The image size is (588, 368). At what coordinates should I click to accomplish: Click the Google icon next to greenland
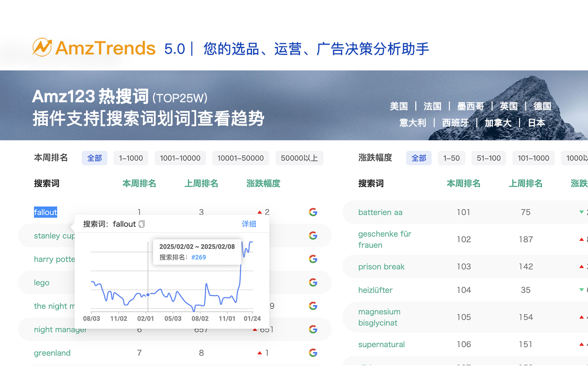click(x=313, y=352)
